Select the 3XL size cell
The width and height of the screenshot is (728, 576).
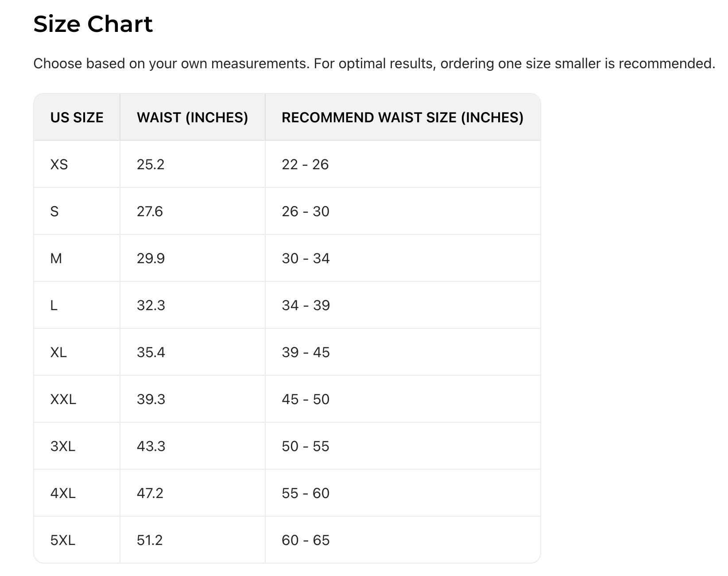click(x=62, y=446)
